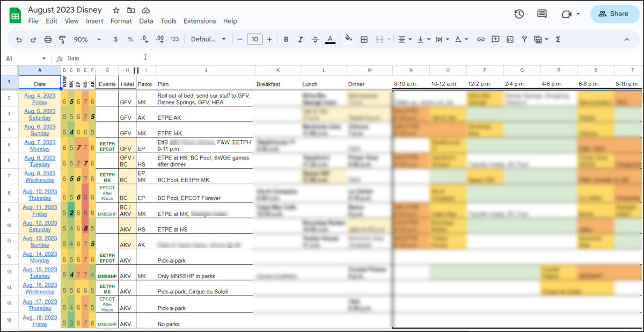Insert a link using the chain icon

click(x=481, y=39)
